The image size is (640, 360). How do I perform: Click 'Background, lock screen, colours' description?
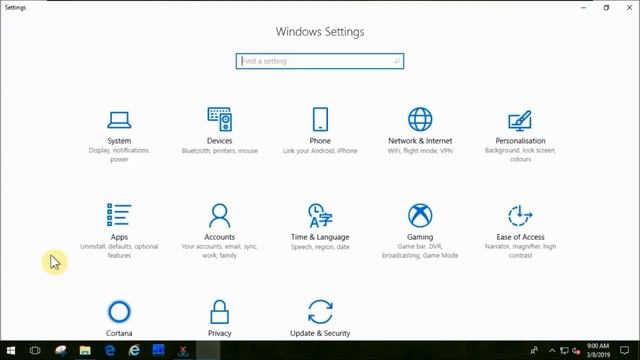(520, 155)
